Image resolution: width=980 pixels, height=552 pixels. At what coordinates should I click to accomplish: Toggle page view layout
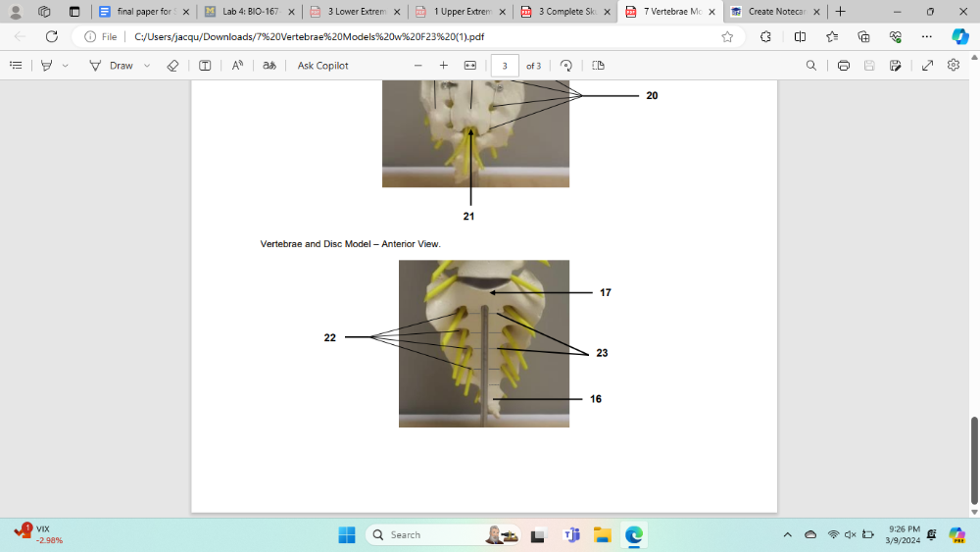598,66
